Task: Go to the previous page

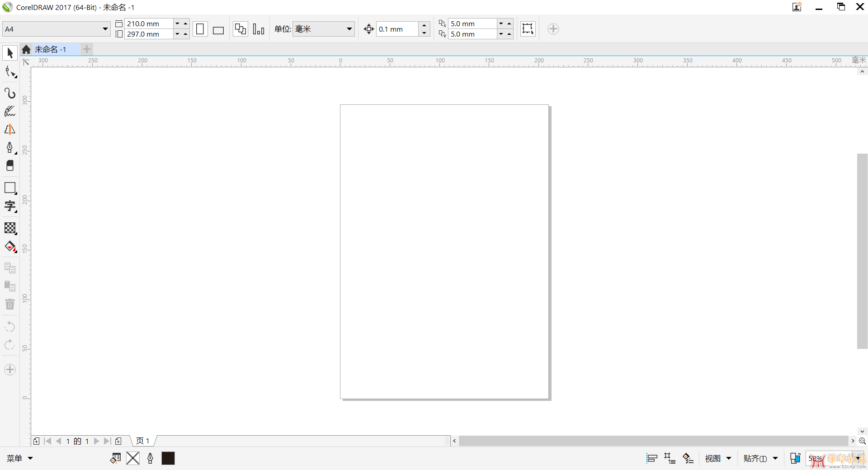Action: (x=58, y=441)
